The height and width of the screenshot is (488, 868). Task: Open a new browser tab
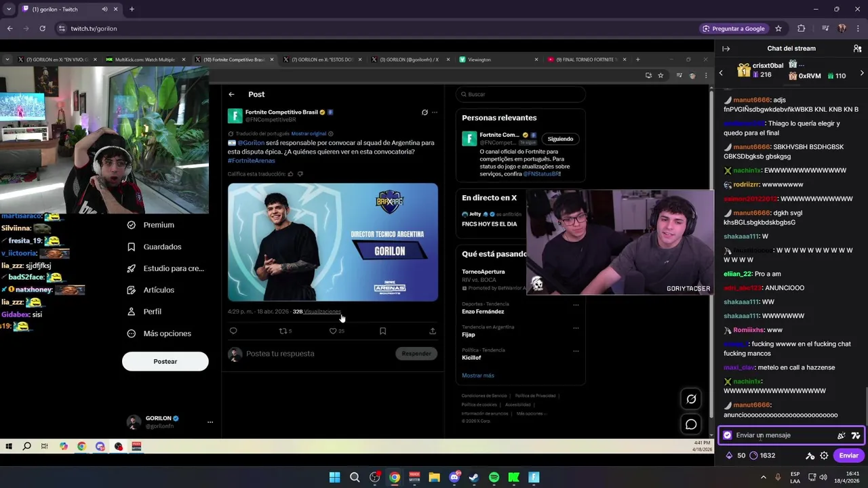(132, 9)
